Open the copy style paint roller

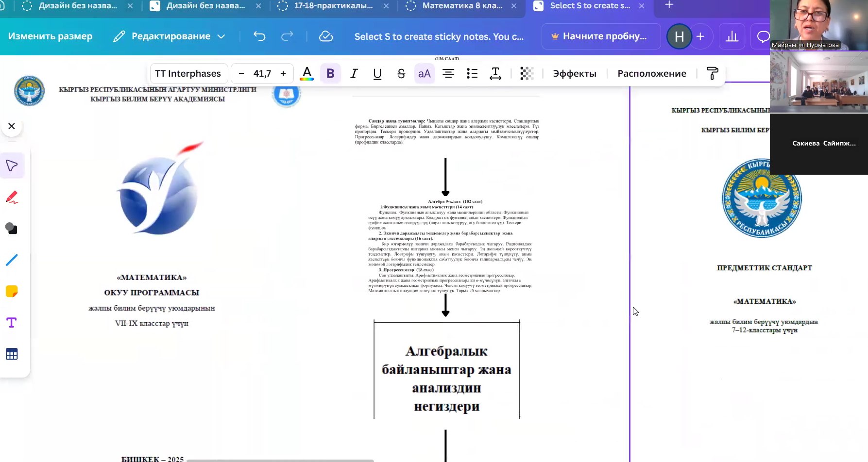[x=712, y=73]
